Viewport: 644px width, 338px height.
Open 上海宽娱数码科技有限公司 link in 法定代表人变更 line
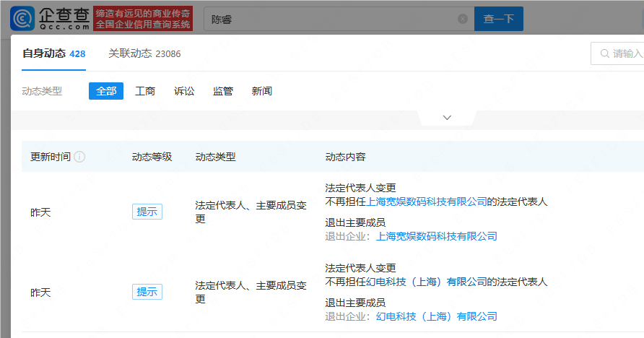[x=426, y=201]
